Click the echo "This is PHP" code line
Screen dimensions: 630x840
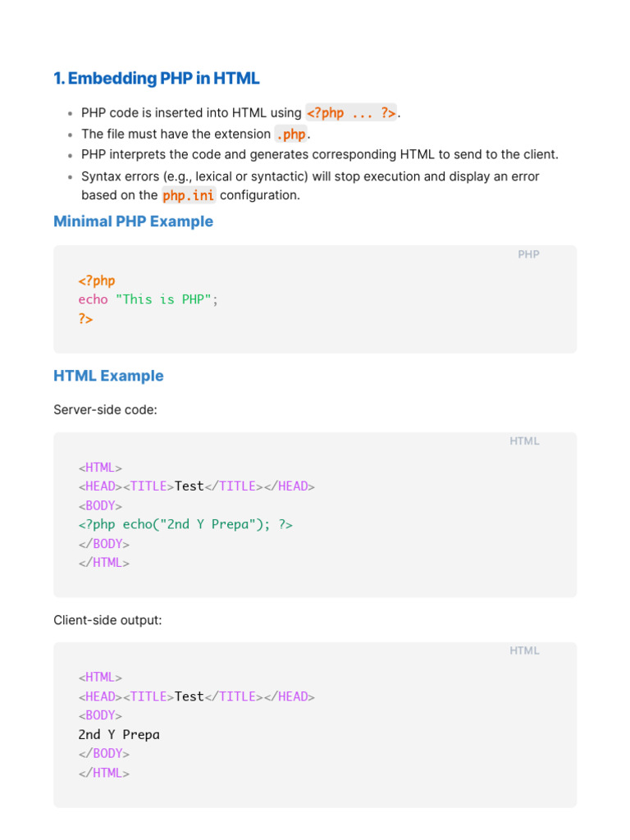(x=148, y=299)
